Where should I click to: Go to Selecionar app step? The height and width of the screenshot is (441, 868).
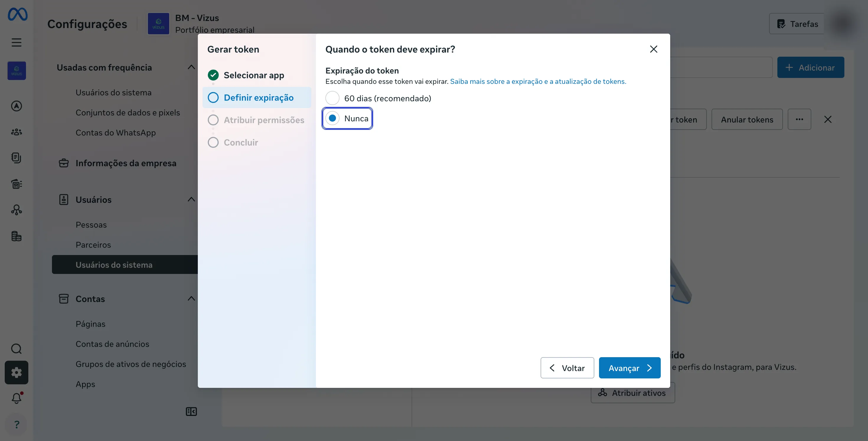(254, 75)
